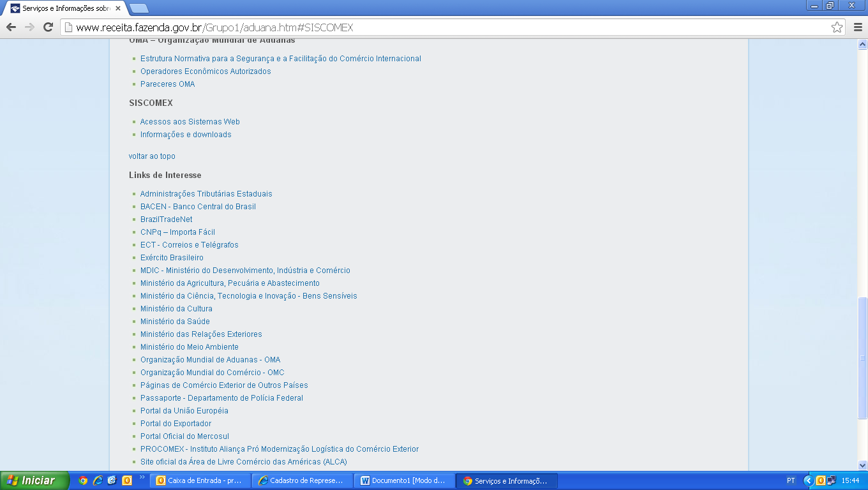Open Ministério do Meio Ambiente link
The width and height of the screenshot is (868, 490).
[190, 346]
